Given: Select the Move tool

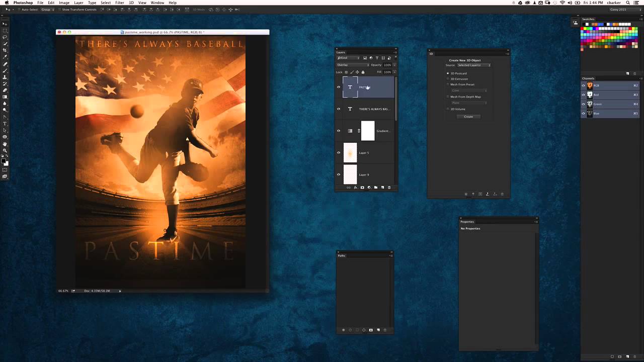Looking at the screenshot, I should (5, 24).
